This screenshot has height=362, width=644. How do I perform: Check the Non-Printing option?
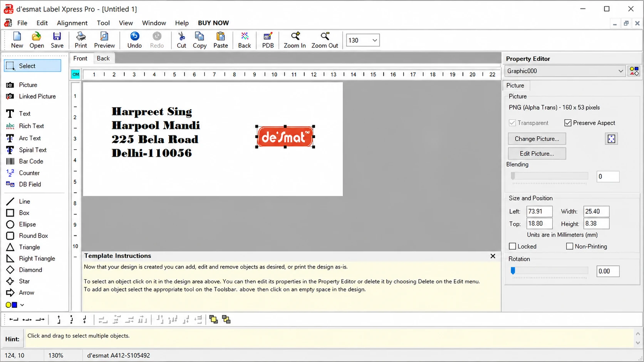pyautogui.click(x=570, y=246)
